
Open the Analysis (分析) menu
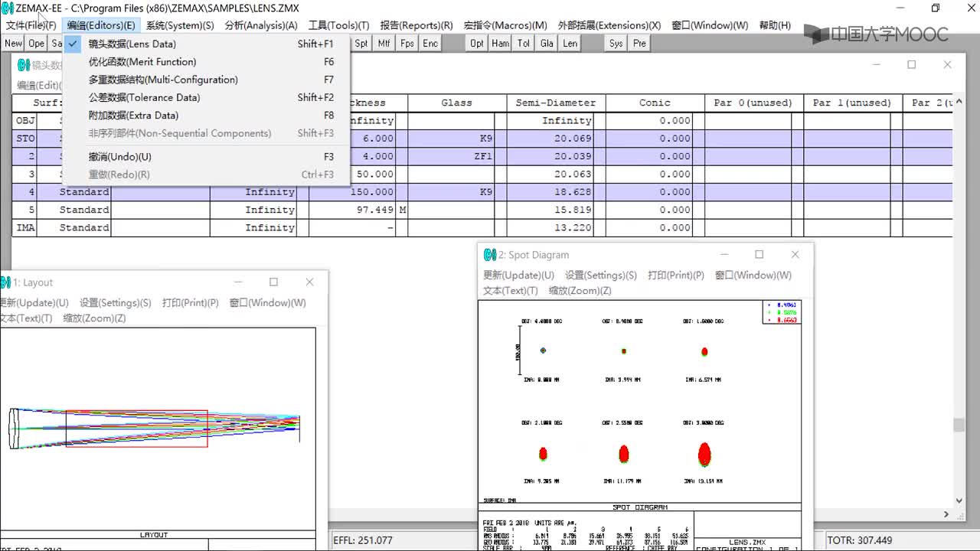point(261,25)
